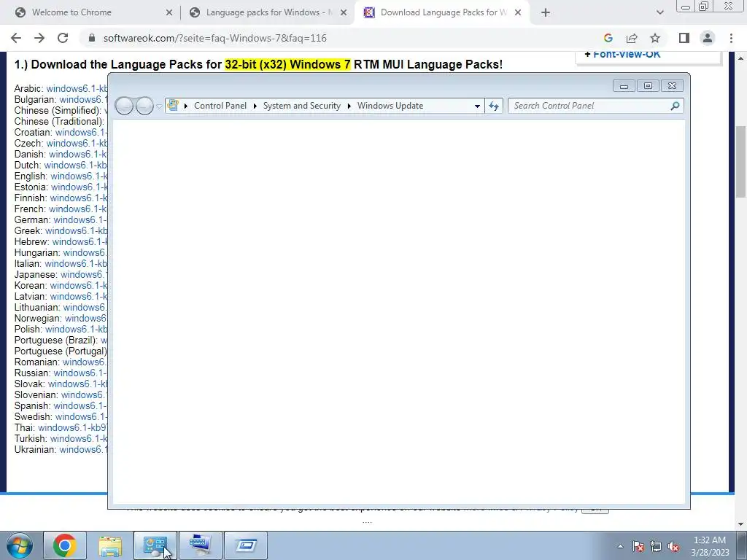This screenshot has height=560, width=747.
Task: Expand arrow after System and Security breadcrumb
Action: coord(349,106)
